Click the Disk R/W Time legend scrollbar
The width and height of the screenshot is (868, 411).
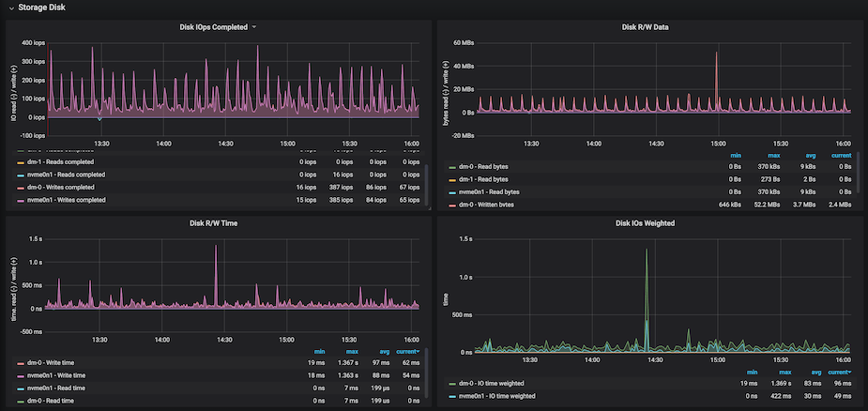tap(426, 372)
